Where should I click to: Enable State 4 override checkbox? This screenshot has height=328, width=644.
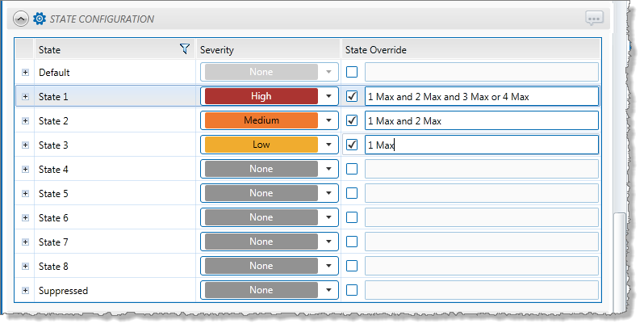[352, 169]
